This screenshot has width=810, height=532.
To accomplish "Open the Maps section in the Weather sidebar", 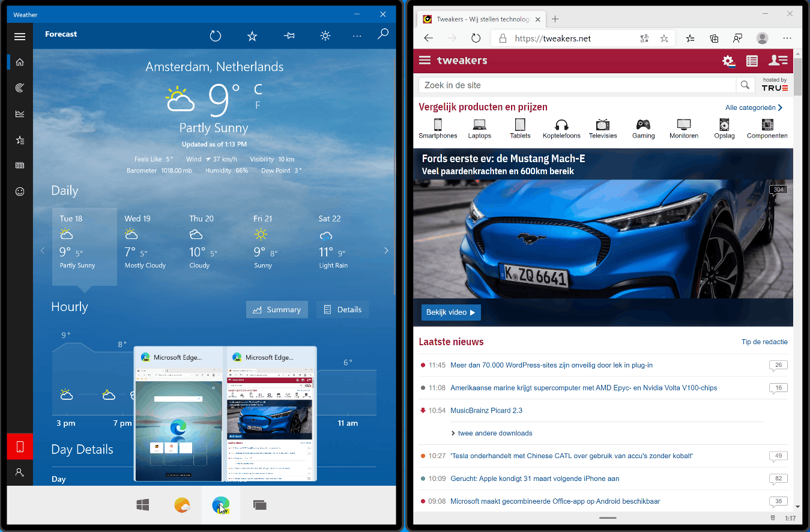I will point(19,88).
